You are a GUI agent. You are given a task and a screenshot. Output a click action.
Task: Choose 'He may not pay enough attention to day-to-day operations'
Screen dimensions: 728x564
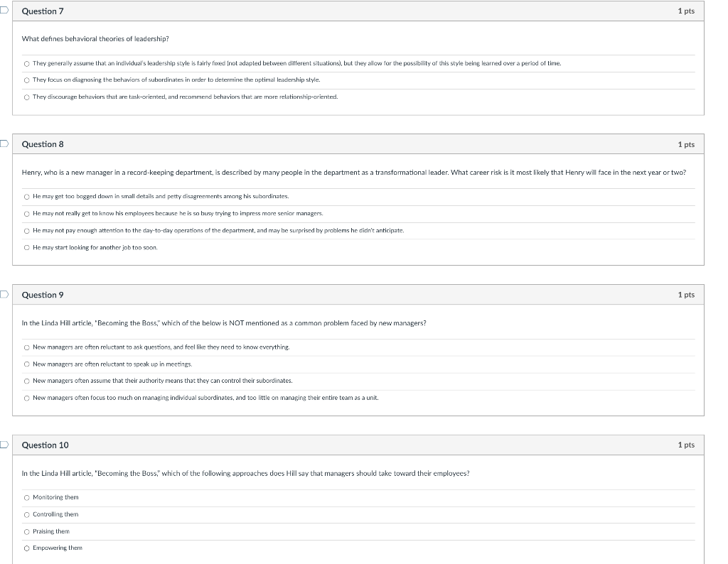point(26,231)
